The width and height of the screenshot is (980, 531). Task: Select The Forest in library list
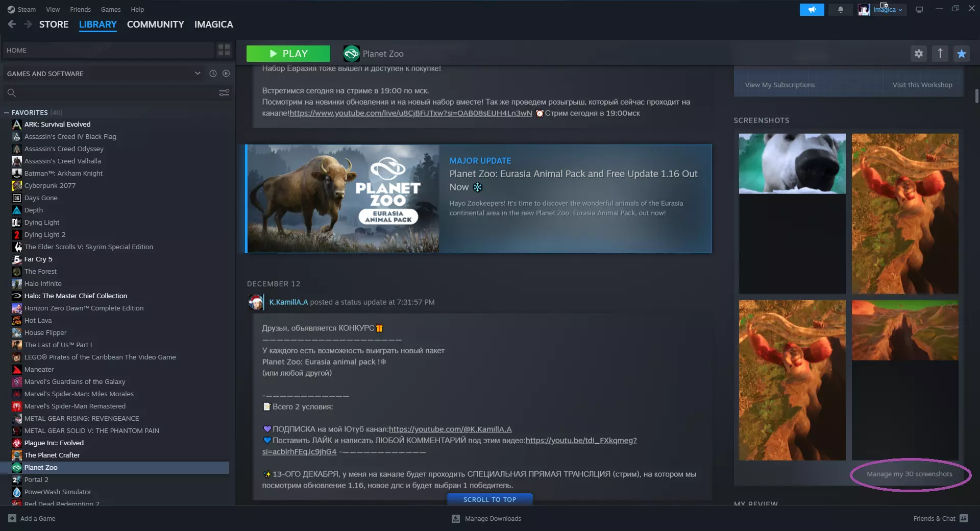tap(40, 271)
